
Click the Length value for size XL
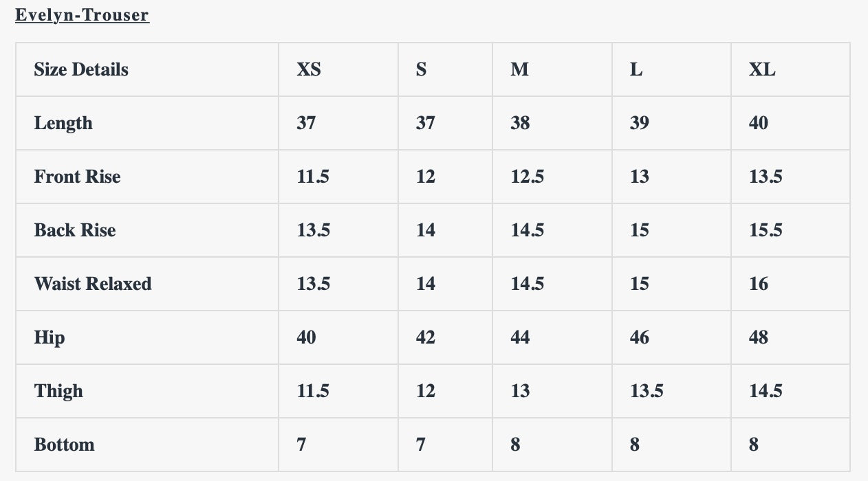coord(759,123)
